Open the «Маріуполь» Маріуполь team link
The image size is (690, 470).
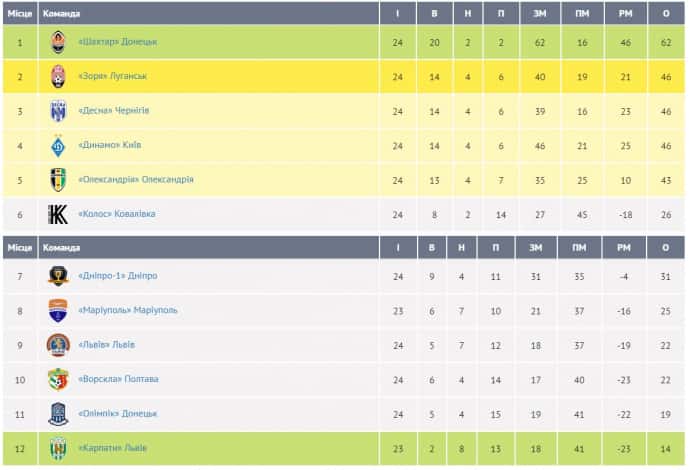click(x=127, y=310)
